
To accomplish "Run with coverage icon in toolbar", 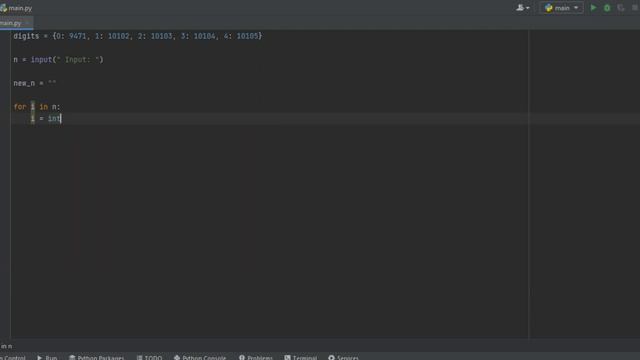I will (x=621, y=8).
